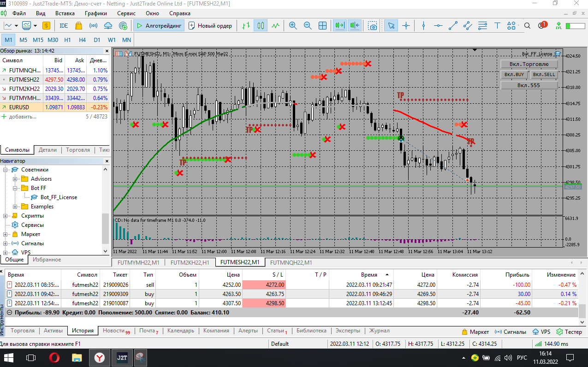Take a chart screenshot with the camera icon
This screenshot has height=367, width=588.
tap(373, 26)
